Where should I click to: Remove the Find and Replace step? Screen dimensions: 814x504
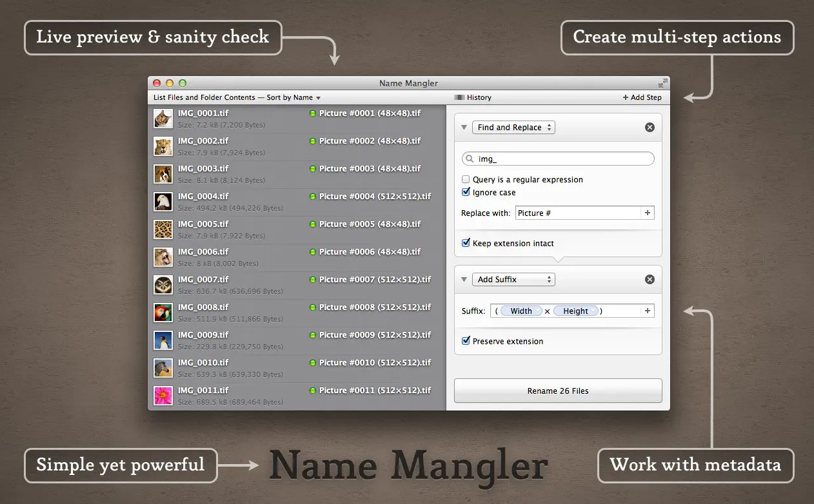tap(650, 128)
